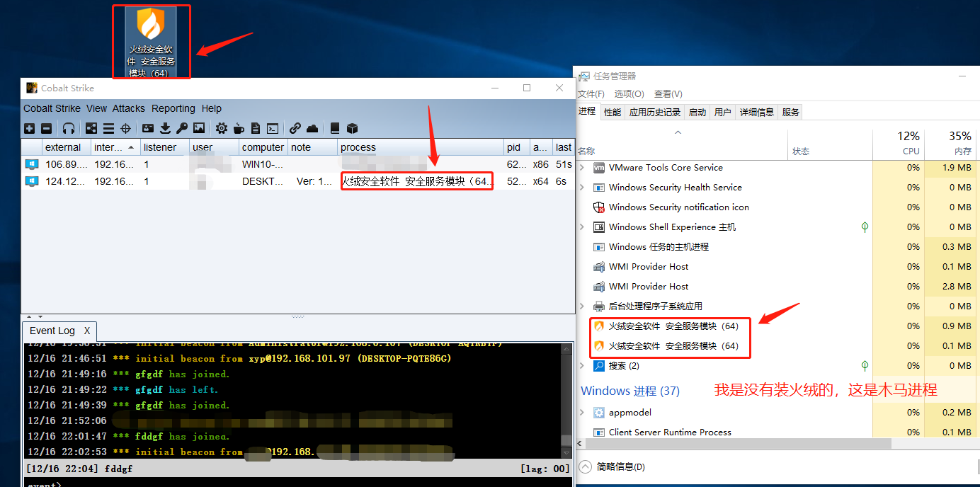Expand the 搜索 (2) process group
Image resolution: width=980 pixels, height=487 pixels.
tap(583, 366)
